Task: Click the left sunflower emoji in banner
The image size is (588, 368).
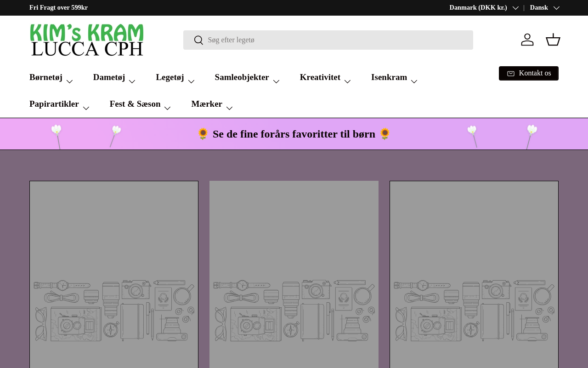Action: click(x=203, y=134)
